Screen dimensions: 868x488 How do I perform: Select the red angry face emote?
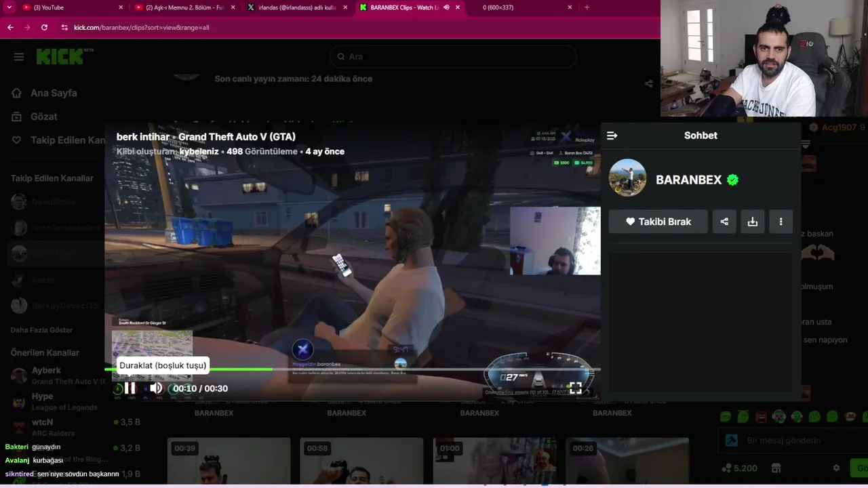[761, 416]
